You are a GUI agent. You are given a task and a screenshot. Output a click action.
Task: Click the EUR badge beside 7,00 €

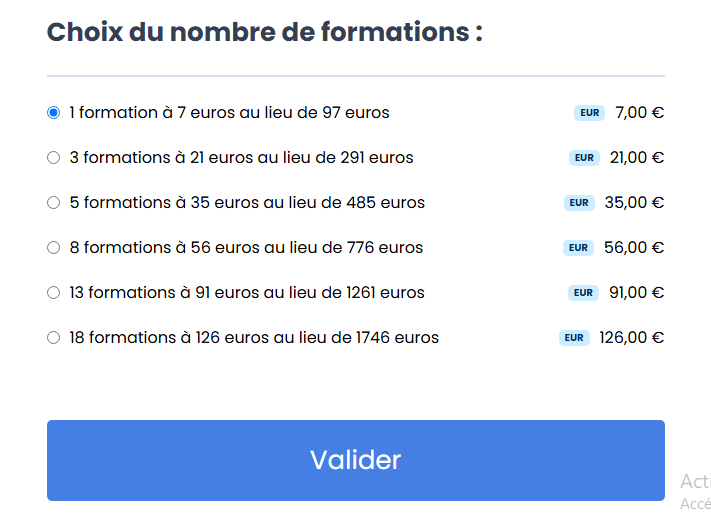[589, 113]
